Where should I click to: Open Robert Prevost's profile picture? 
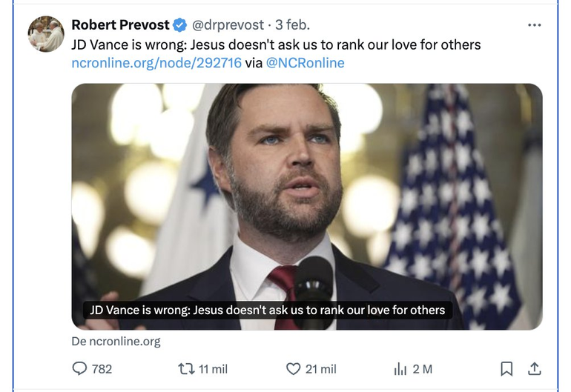46,34
